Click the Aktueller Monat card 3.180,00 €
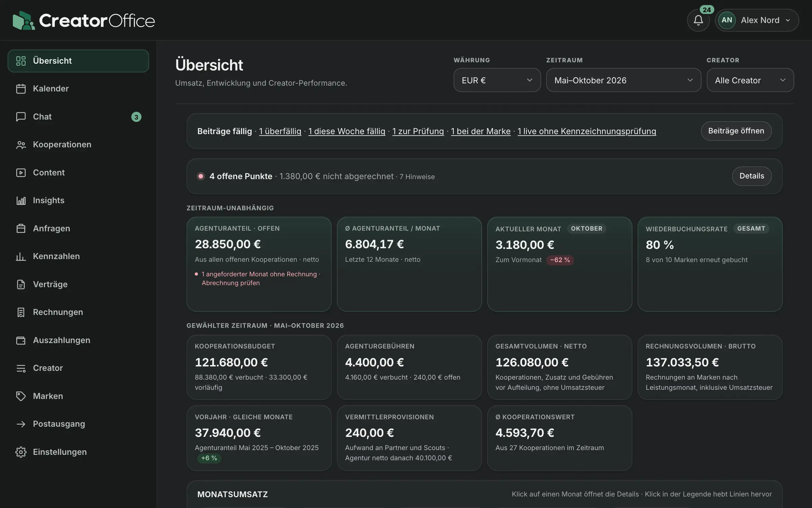Image resolution: width=812 pixels, height=508 pixels. (560, 264)
